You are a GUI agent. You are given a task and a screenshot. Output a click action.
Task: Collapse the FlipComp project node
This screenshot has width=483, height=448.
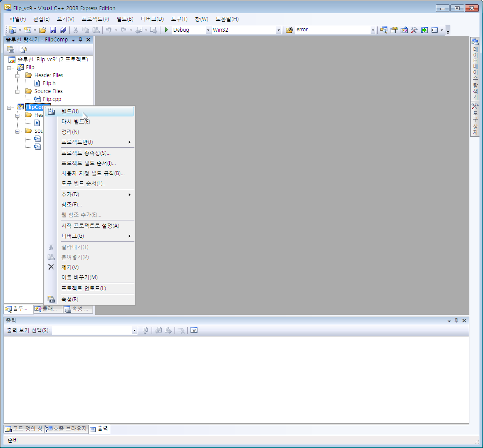coord(9,107)
